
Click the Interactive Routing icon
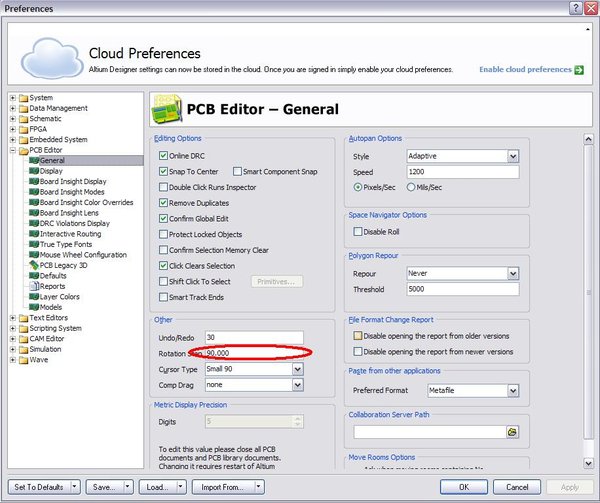pyautogui.click(x=34, y=234)
